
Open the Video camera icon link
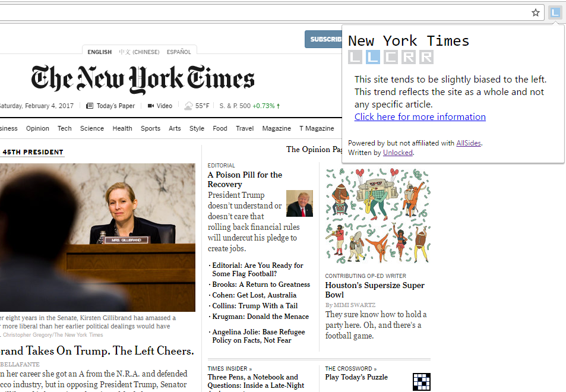(x=151, y=106)
